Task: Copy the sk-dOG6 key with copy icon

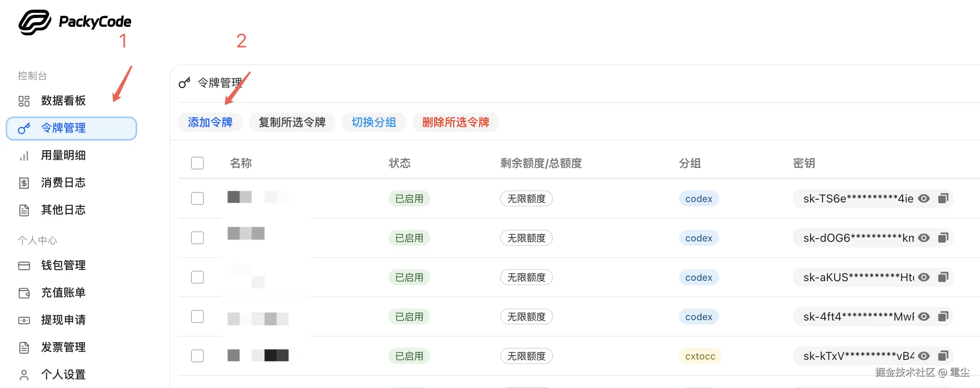Action: (x=943, y=238)
